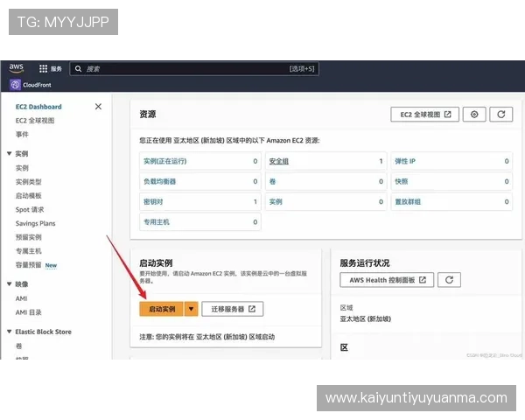Screen dimensions: 525x420
Task: Open AWS Health 控制面板 button
Action: (387, 280)
